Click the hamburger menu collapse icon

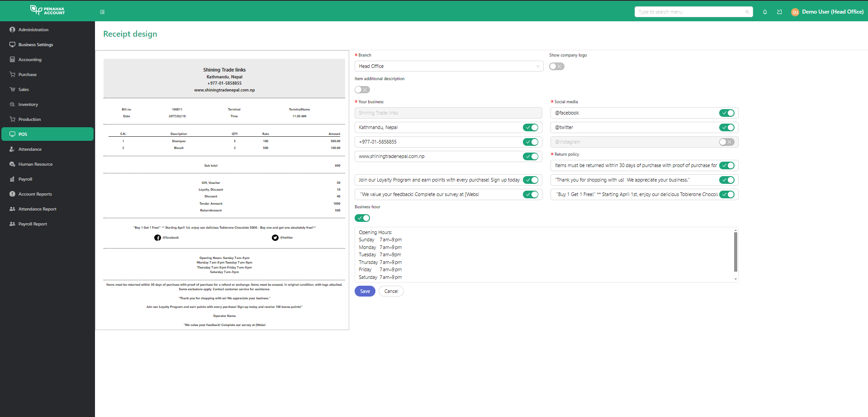(x=102, y=12)
